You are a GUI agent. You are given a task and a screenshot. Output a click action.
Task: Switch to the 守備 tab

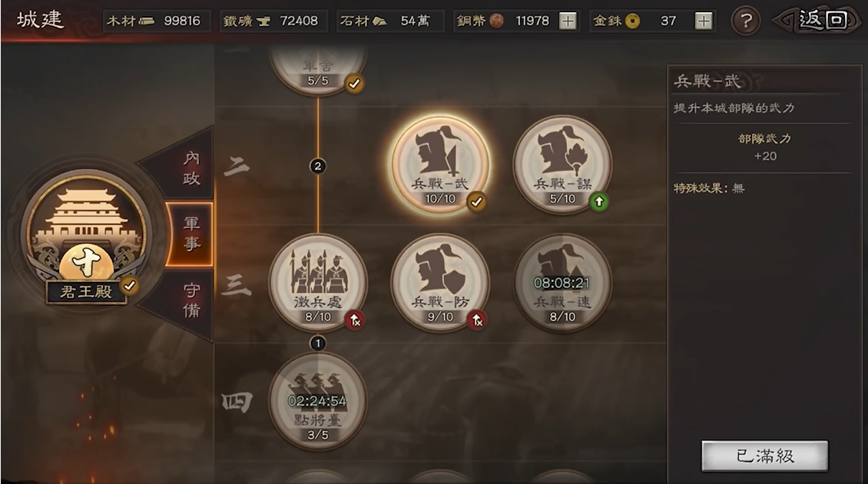pyautogui.click(x=185, y=301)
